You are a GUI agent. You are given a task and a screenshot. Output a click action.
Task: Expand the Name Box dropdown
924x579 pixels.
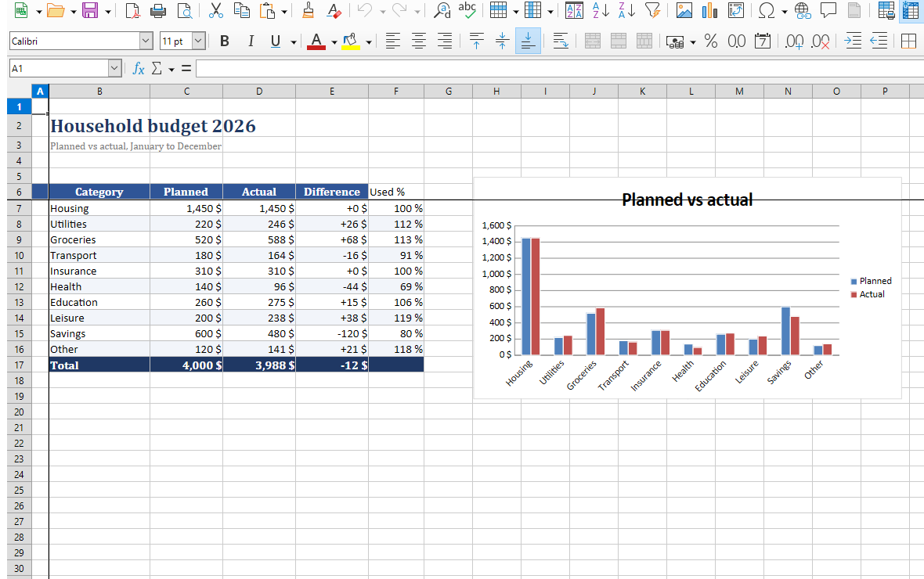(x=115, y=68)
